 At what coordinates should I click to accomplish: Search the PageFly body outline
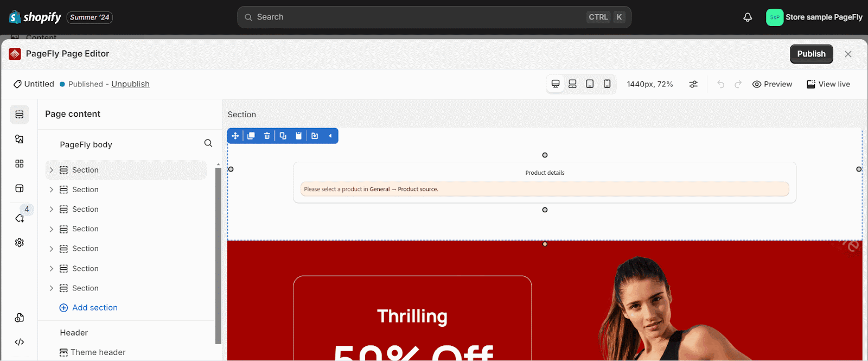[x=208, y=143]
